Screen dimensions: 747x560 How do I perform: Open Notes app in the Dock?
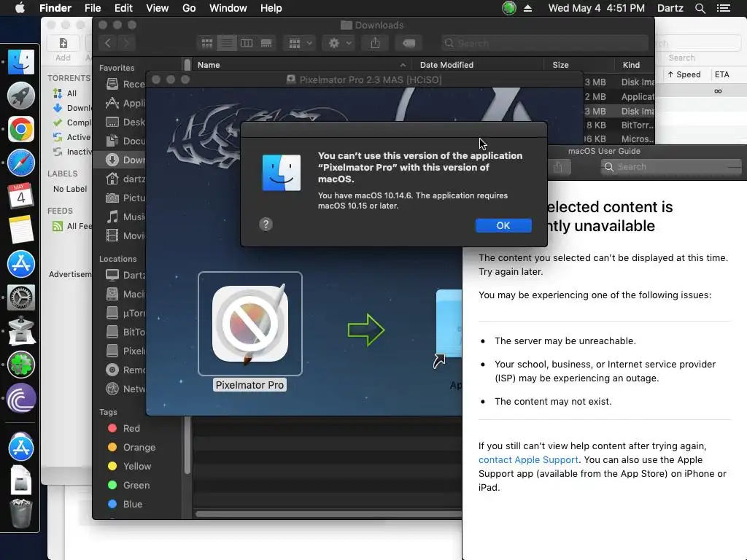[x=21, y=230]
